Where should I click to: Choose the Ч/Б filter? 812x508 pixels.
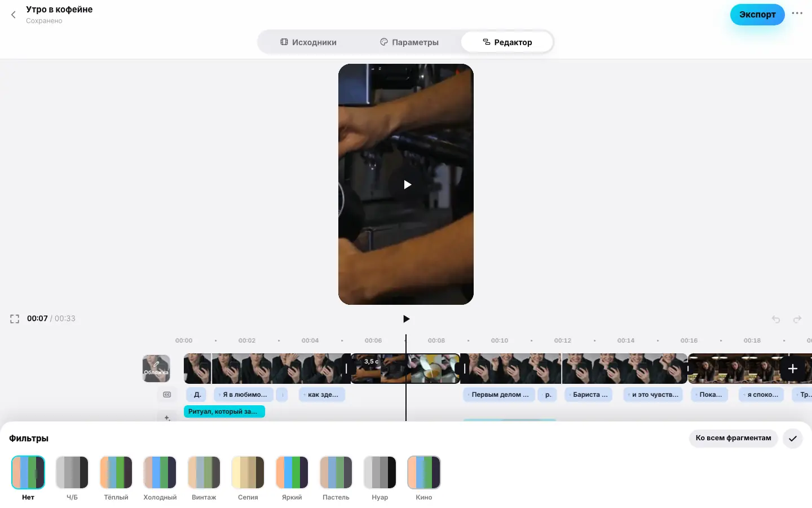click(72, 472)
